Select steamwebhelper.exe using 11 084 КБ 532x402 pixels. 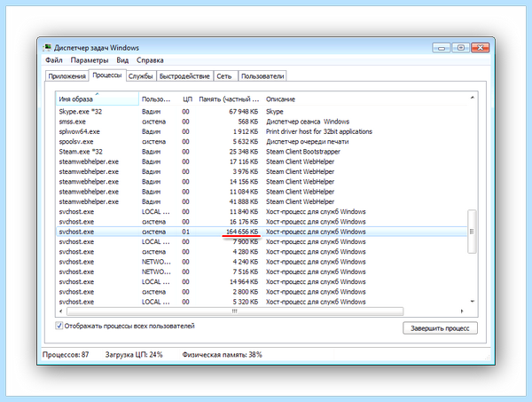pyautogui.click(x=262, y=192)
